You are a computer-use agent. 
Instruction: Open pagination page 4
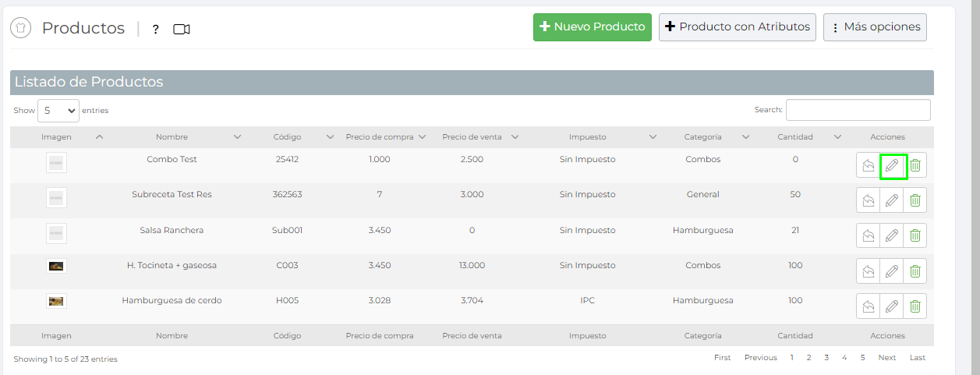(x=844, y=358)
